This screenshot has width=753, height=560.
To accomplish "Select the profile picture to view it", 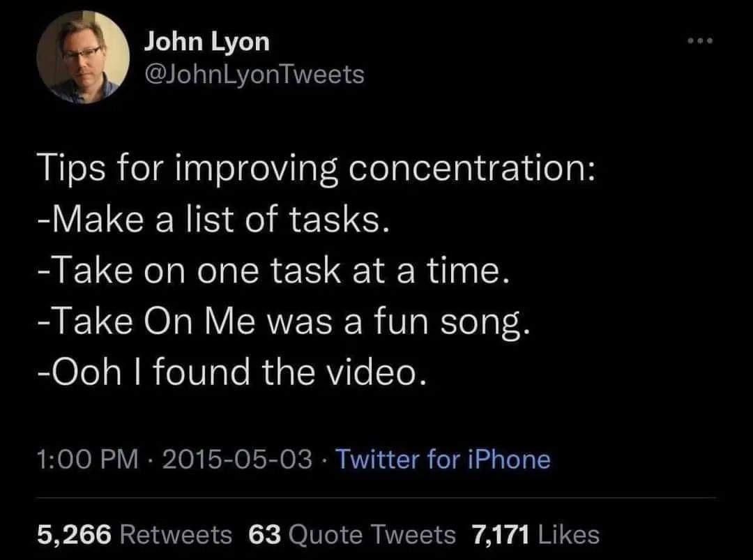I will point(84,59).
